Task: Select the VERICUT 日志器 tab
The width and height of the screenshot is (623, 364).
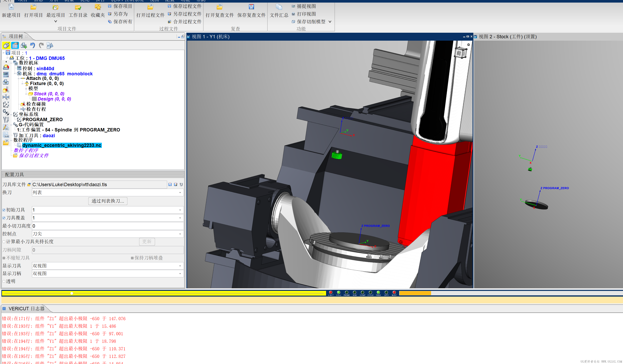Action: point(26,309)
